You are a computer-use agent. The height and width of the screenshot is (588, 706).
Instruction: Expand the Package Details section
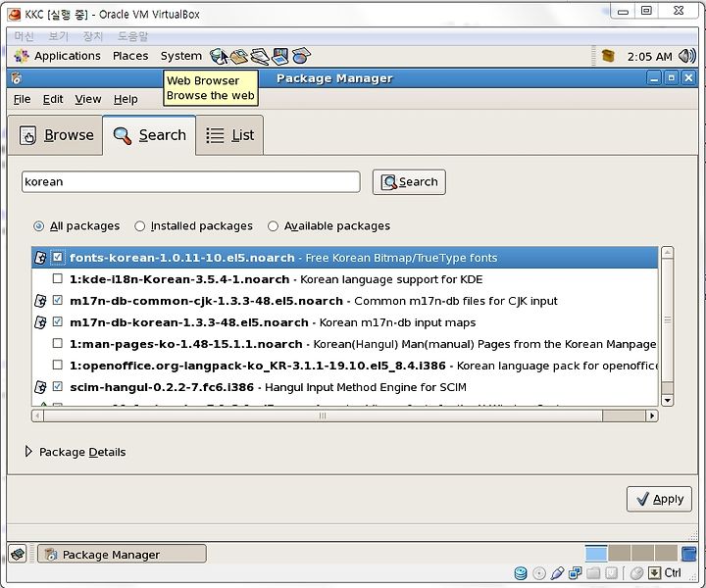28,451
